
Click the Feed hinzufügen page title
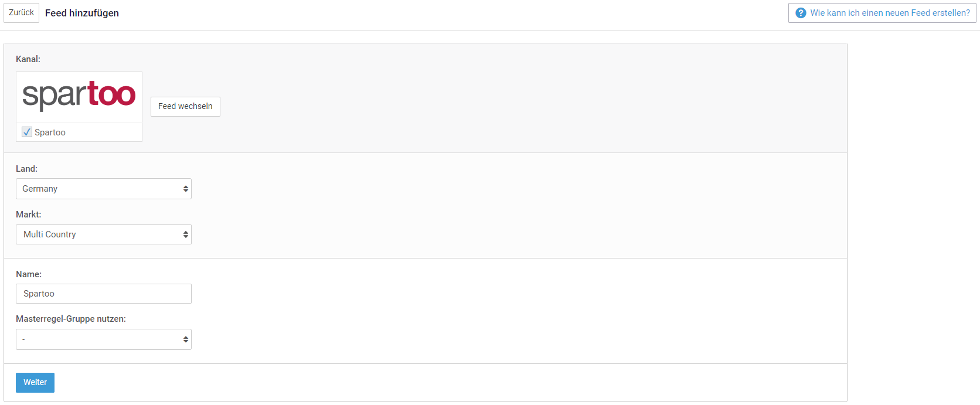pos(82,13)
